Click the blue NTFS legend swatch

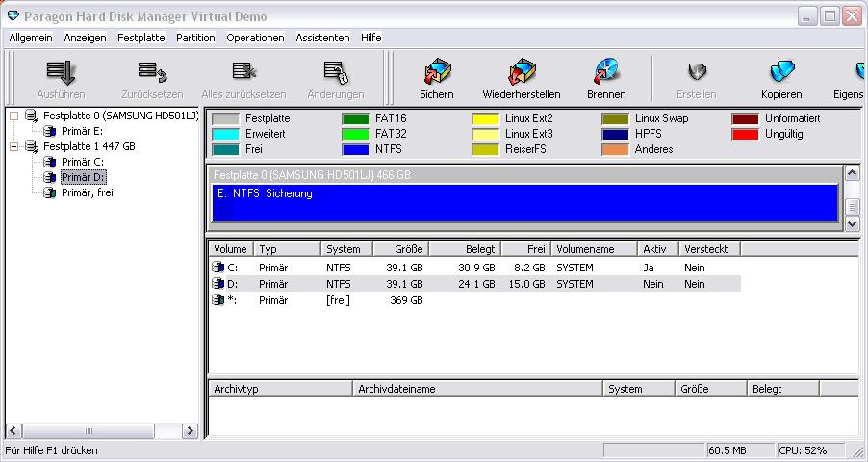355,149
